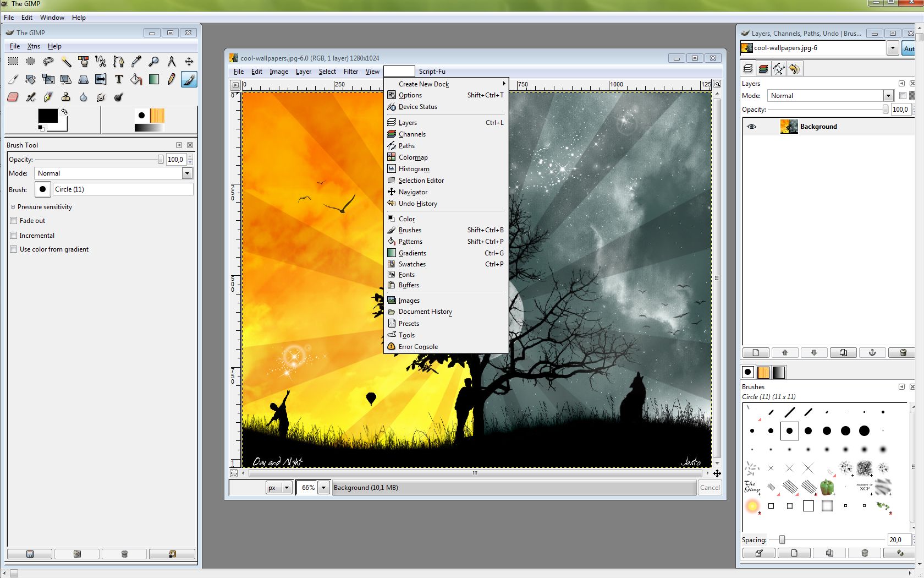Open Brushes tab configuration menu arrow
The image size is (924, 578).
(901, 387)
